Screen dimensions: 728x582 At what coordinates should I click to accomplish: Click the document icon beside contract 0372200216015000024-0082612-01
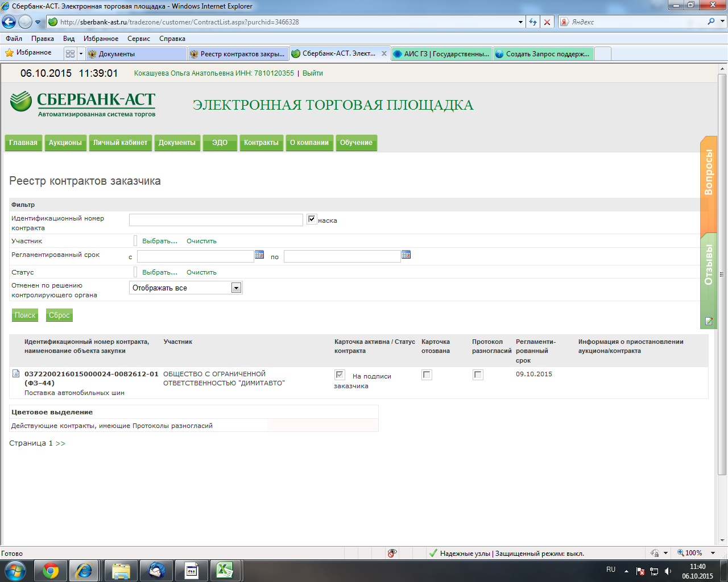tap(16, 374)
